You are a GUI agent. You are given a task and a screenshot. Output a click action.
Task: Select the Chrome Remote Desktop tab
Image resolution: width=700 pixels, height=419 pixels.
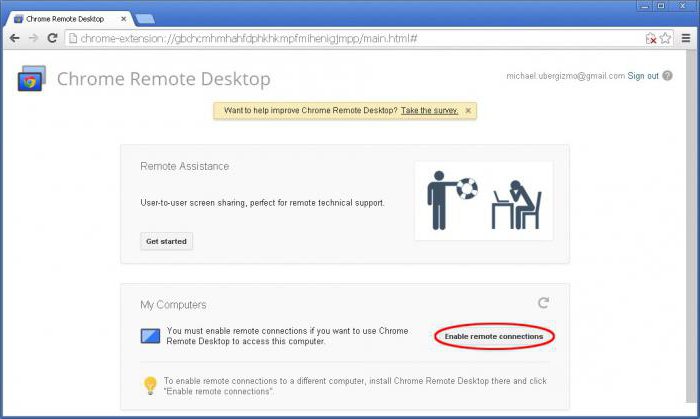(70, 19)
